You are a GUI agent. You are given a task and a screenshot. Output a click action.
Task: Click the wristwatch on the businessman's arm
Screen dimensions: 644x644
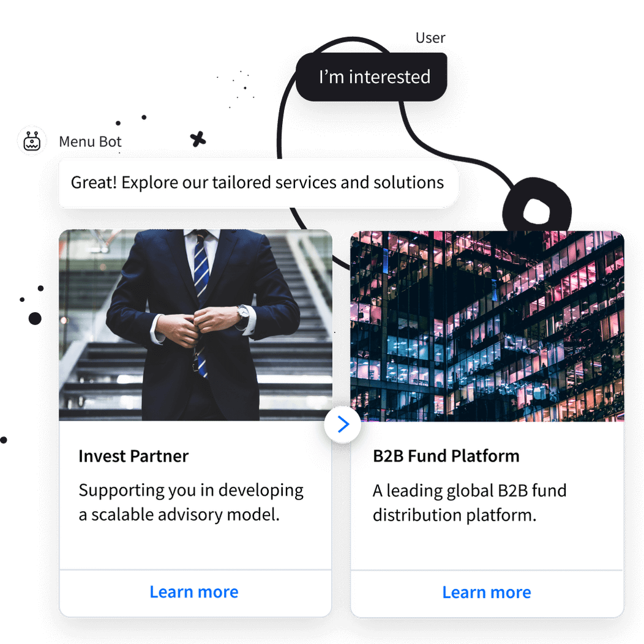[242, 313]
